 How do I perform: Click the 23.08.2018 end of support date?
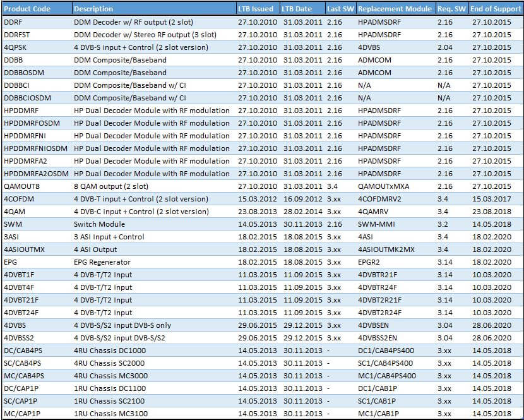(x=492, y=212)
